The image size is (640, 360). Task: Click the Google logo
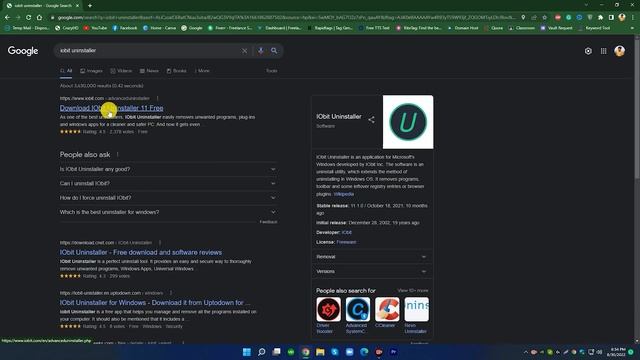[23, 51]
